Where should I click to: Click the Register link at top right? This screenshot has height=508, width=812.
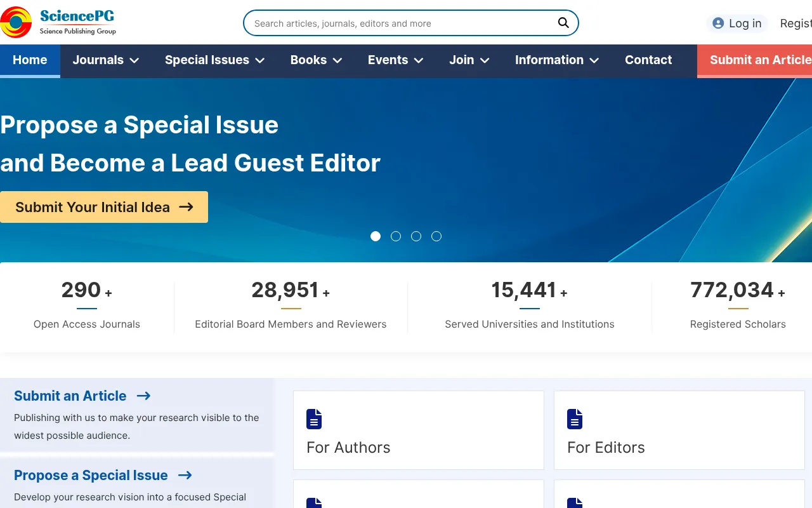click(x=796, y=23)
